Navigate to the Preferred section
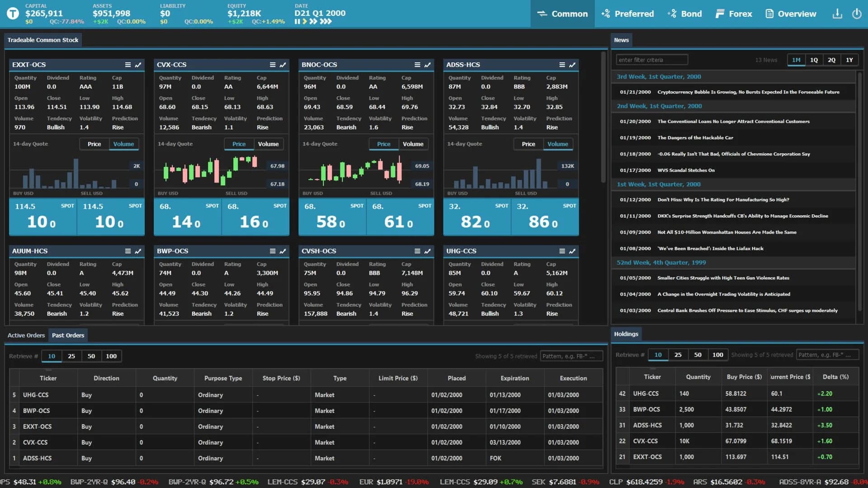The image size is (868, 488). pyautogui.click(x=627, y=14)
